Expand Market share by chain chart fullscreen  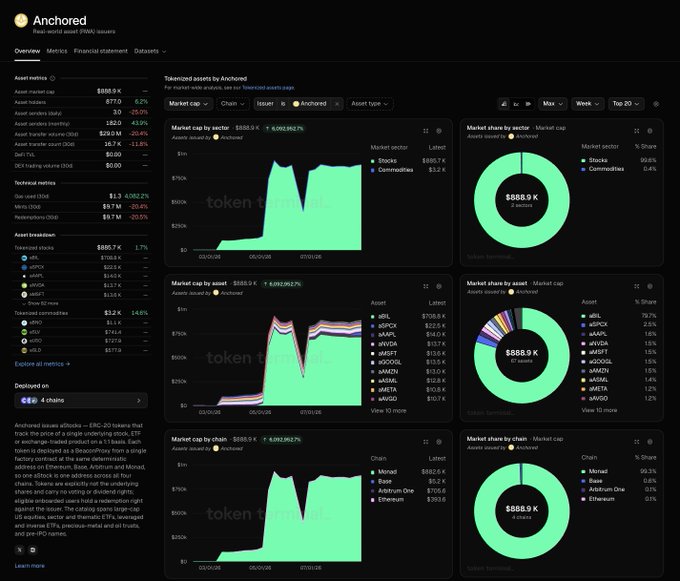(x=637, y=442)
